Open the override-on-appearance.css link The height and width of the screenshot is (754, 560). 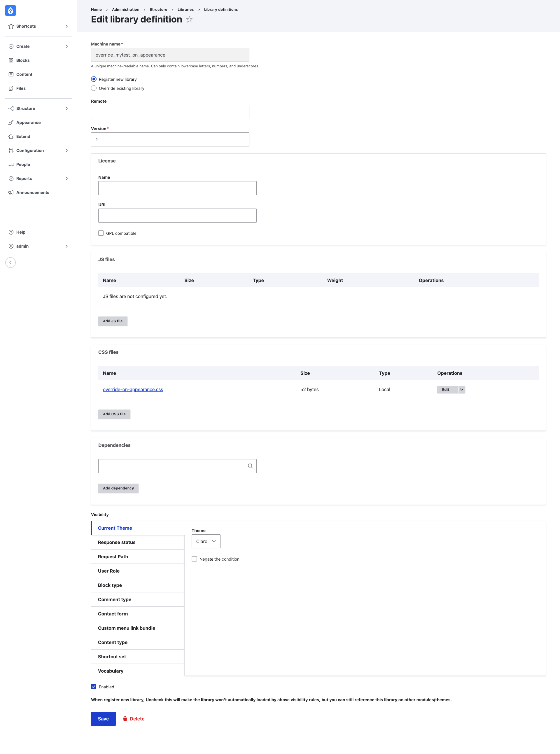click(x=133, y=389)
